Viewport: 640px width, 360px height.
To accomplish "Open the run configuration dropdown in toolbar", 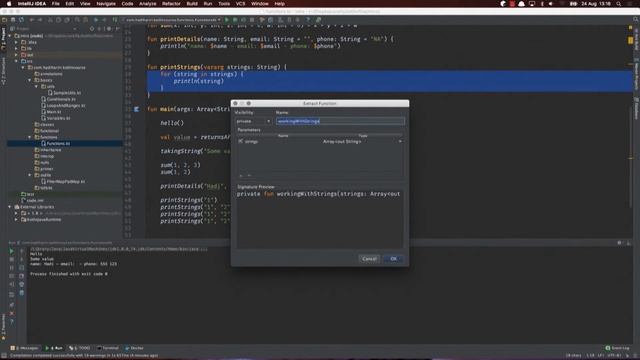I will [x=172, y=20].
